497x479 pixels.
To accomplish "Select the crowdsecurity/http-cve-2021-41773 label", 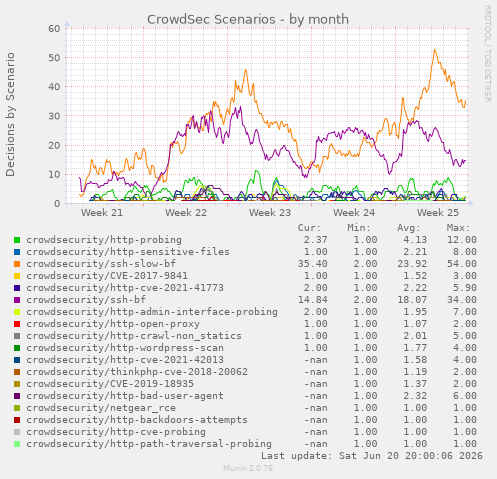I will [125, 288].
